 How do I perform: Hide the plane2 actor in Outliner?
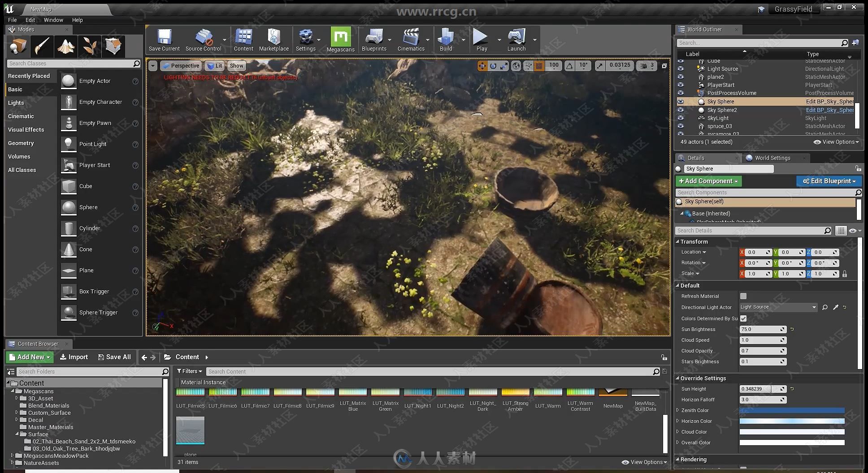click(681, 77)
